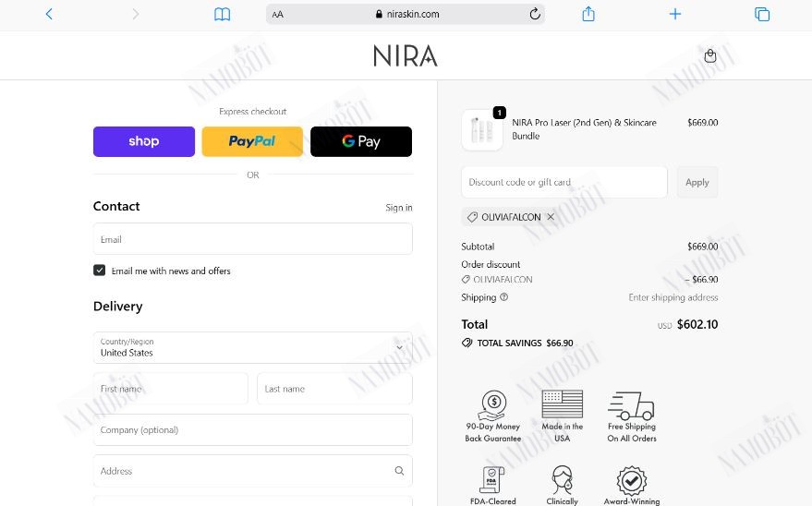Focus the Email input field
Viewport: 812px width, 506px height.
click(x=253, y=239)
